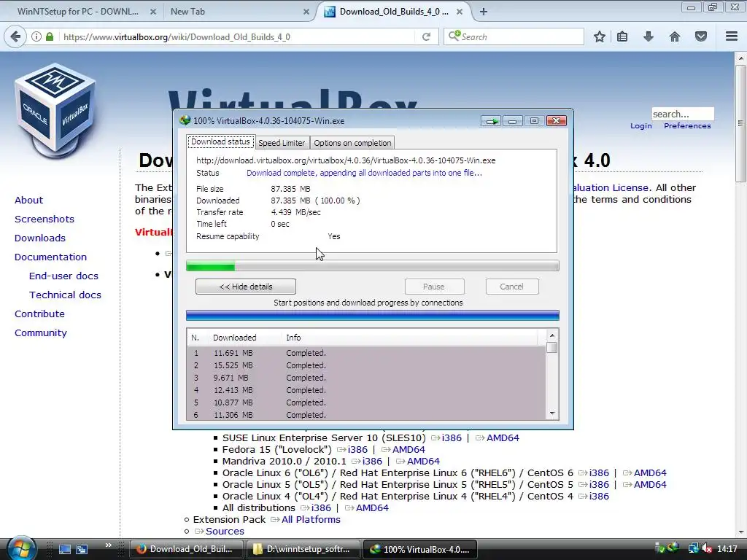This screenshot has width=747, height=560.
Task: Open Documentation sidebar link
Action: (50, 257)
